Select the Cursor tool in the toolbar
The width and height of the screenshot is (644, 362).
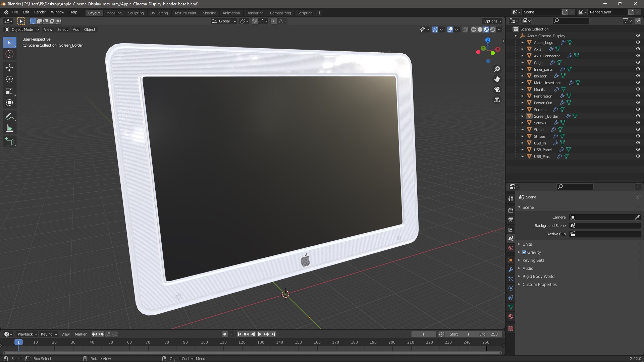tap(9, 54)
